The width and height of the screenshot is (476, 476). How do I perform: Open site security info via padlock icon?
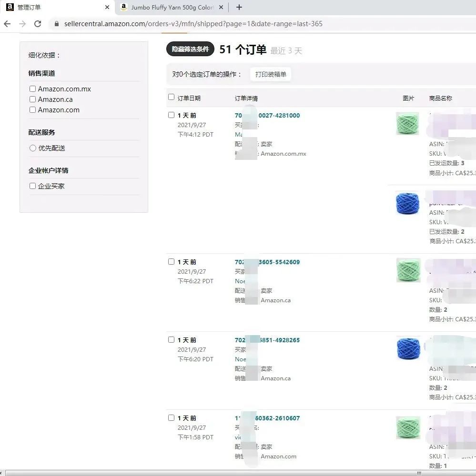56,23
